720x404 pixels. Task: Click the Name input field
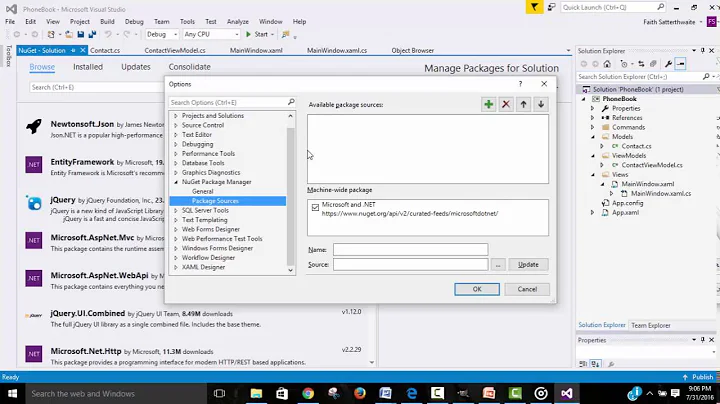click(x=411, y=250)
